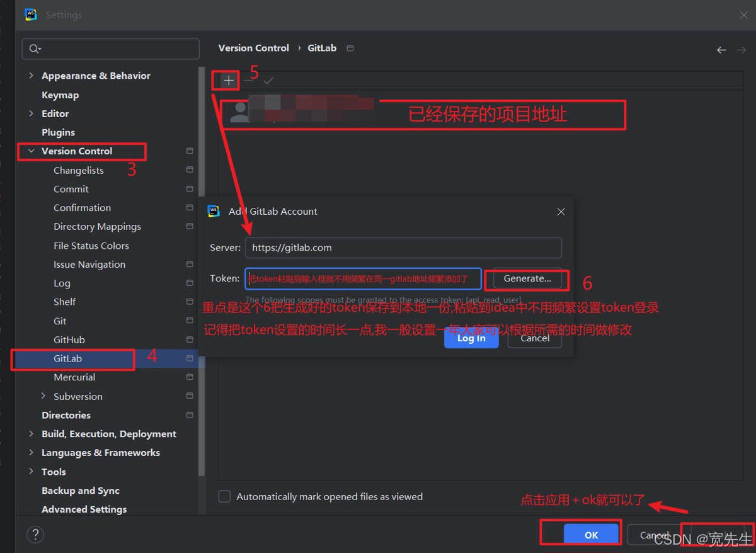Collapse the Version Control section

pyautogui.click(x=31, y=151)
